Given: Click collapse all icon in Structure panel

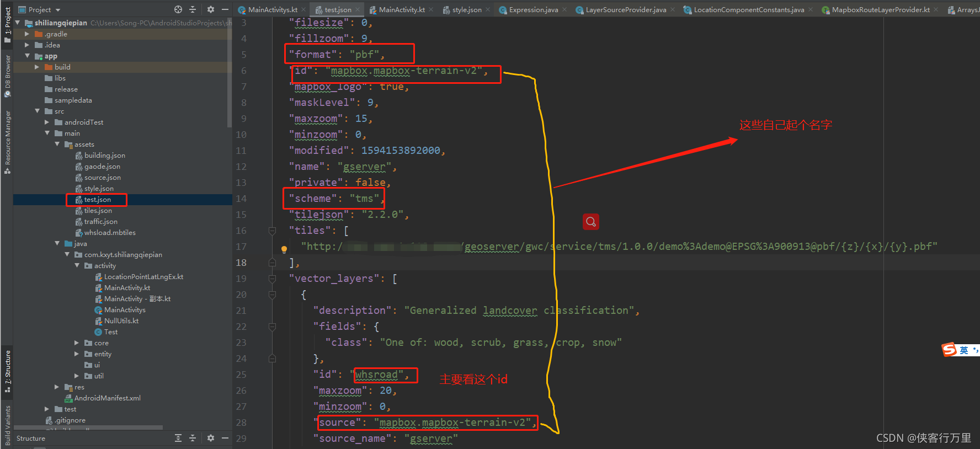Looking at the screenshot, I should [x=193, y=438].
